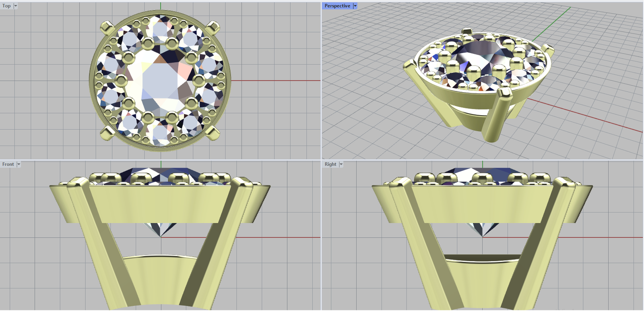
Task: Select the Front viewport title label
Action: 8,164
